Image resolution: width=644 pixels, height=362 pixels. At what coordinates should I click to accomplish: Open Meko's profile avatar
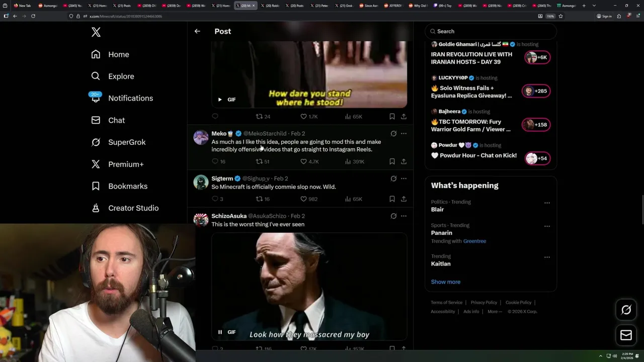coord(201,137)
